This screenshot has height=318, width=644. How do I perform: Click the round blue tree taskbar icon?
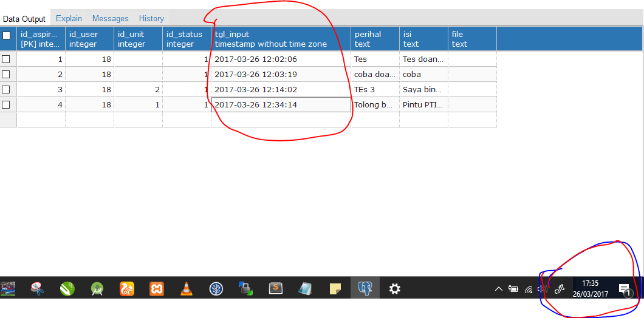point(216,289)
